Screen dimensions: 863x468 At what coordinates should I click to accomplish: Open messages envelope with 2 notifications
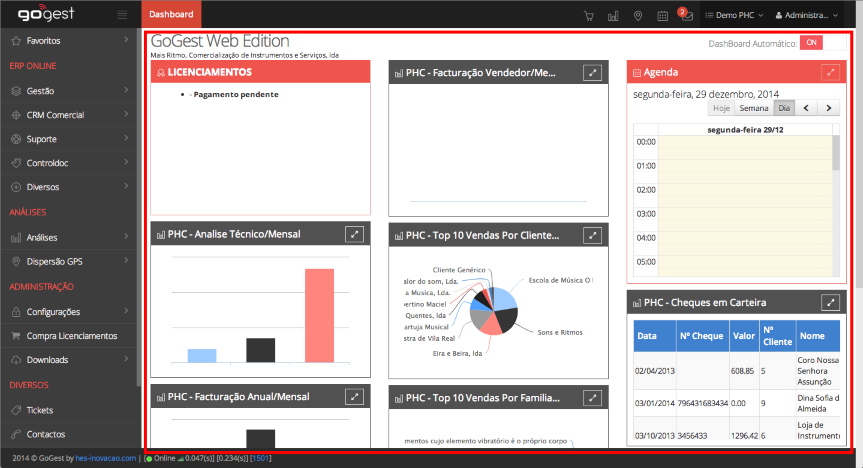coord(686,15)
